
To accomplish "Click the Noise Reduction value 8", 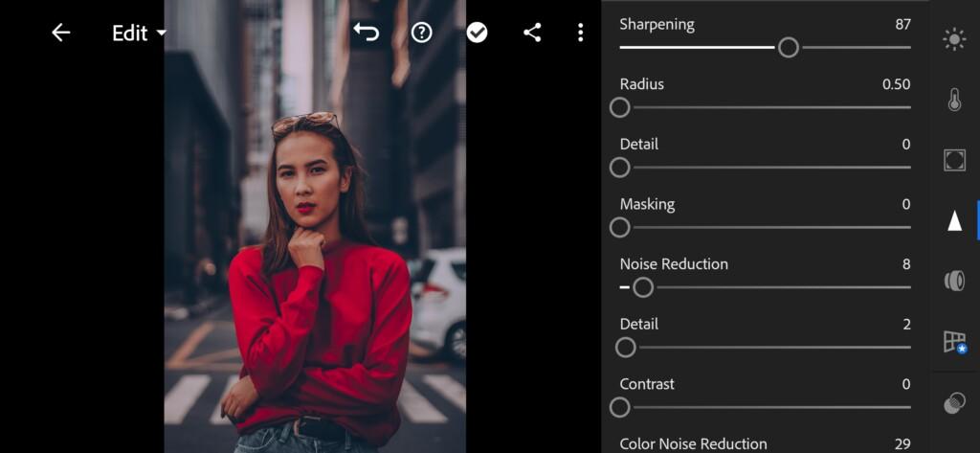I will (x=906, y=264).
